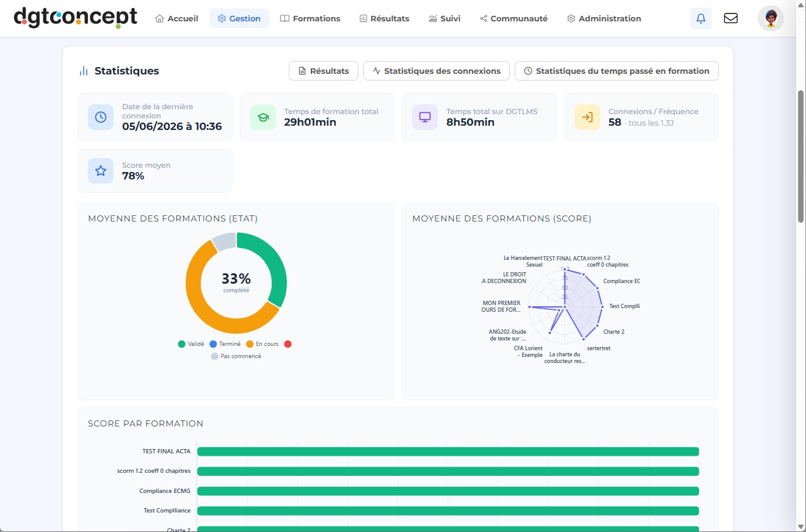The width and height of the screenshot is (806, 532).
Task: Toggle the unlabeled red legend dot
Action: pyautogui.click(x=288, y=344)
